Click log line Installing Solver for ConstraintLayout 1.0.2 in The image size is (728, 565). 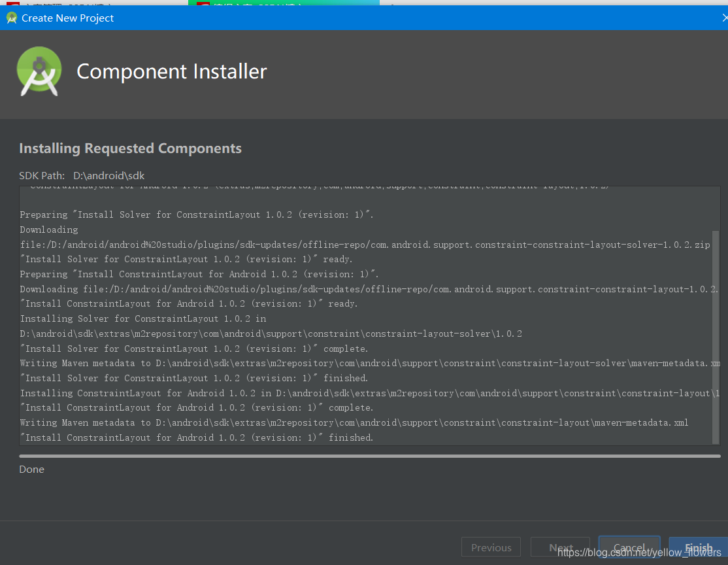click(x=143, y=318)
